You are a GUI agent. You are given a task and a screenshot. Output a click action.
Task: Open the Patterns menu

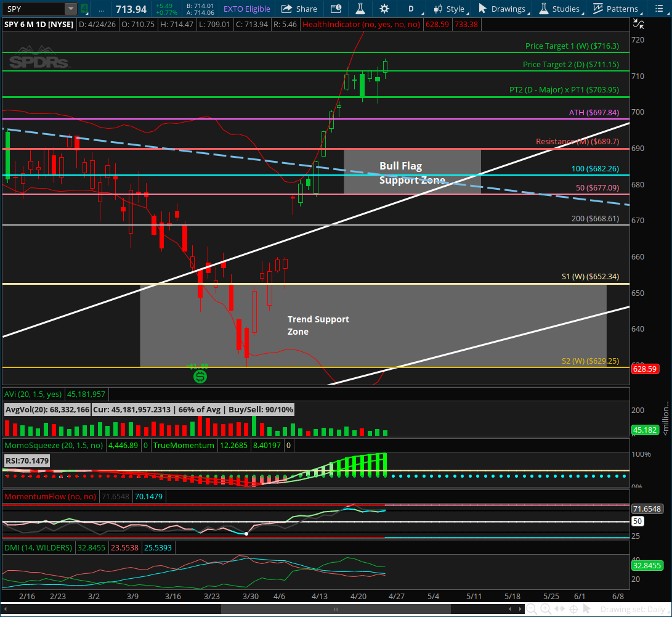tap(617, 9)
